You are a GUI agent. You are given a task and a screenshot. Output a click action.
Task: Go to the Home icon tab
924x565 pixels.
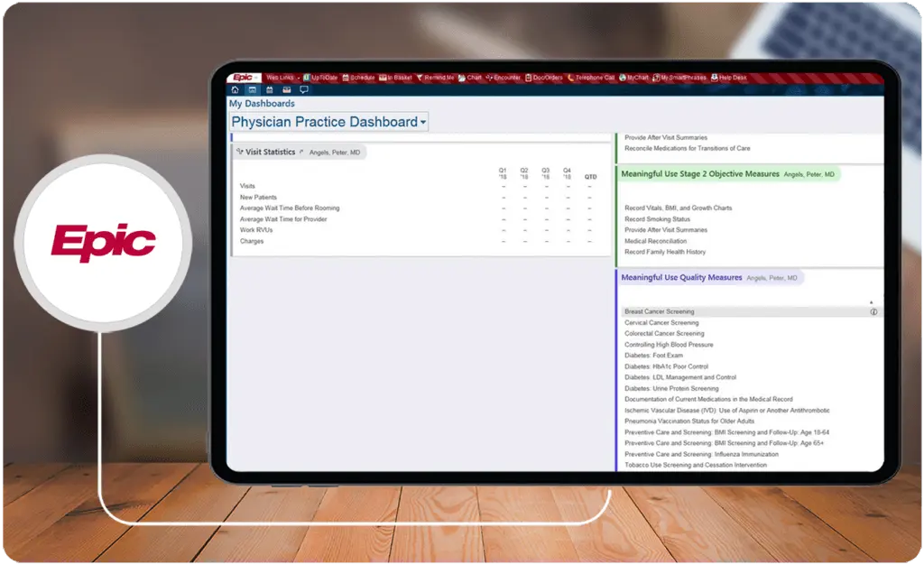[236, 89]
